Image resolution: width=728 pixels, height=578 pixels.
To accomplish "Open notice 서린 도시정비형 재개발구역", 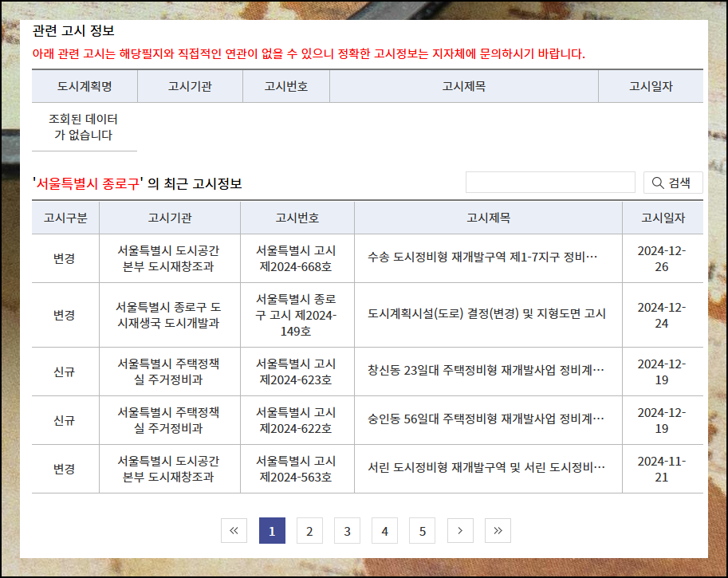I will coord(486,467).
